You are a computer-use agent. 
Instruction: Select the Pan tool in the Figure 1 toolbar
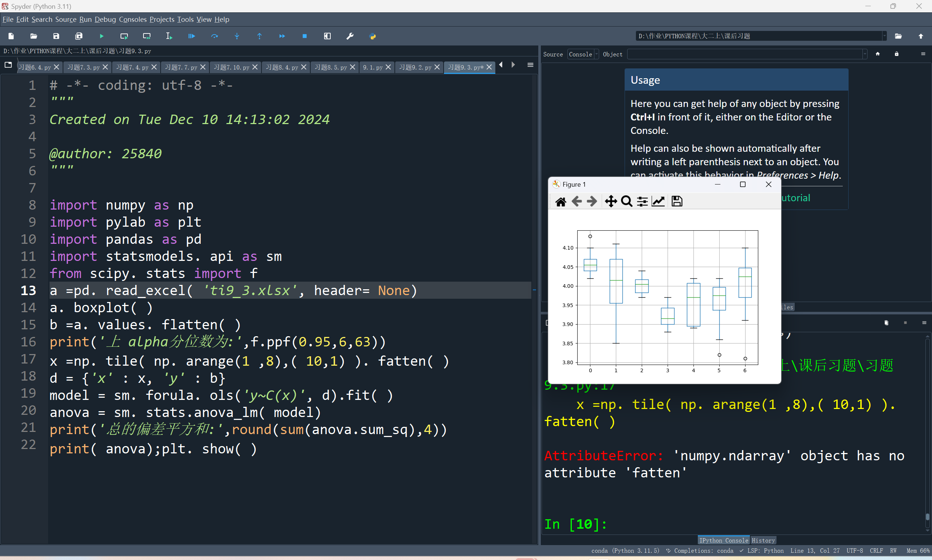coord(611,202)
